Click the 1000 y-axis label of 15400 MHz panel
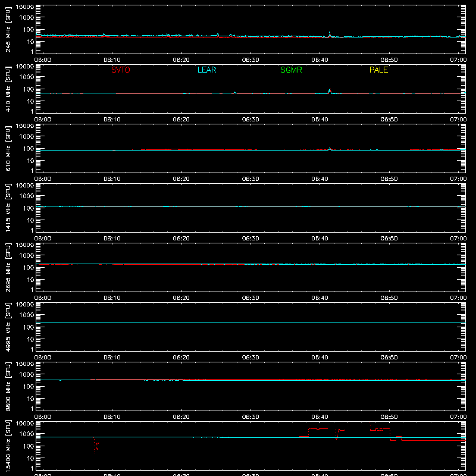 pyautogui.click(x=27, y=434)
